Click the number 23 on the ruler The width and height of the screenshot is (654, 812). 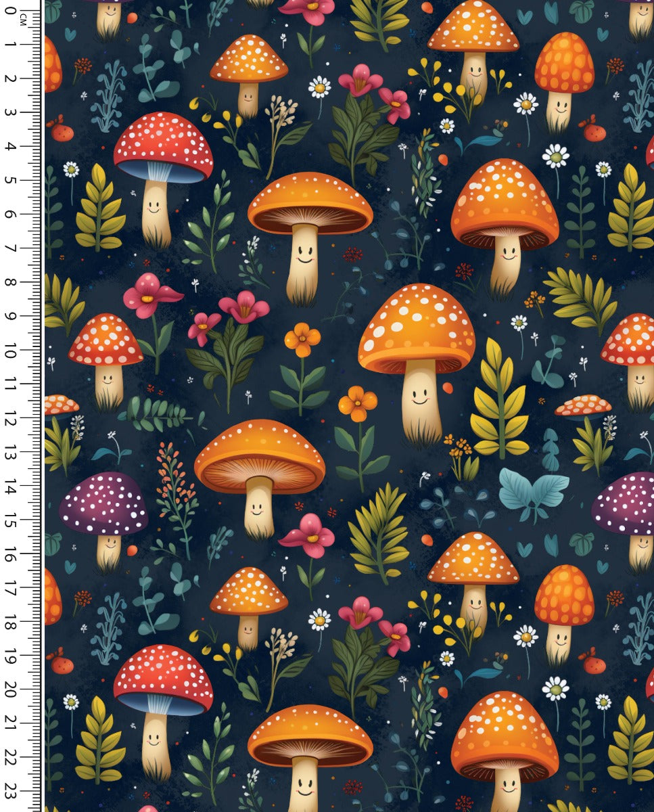pos(10,791)
